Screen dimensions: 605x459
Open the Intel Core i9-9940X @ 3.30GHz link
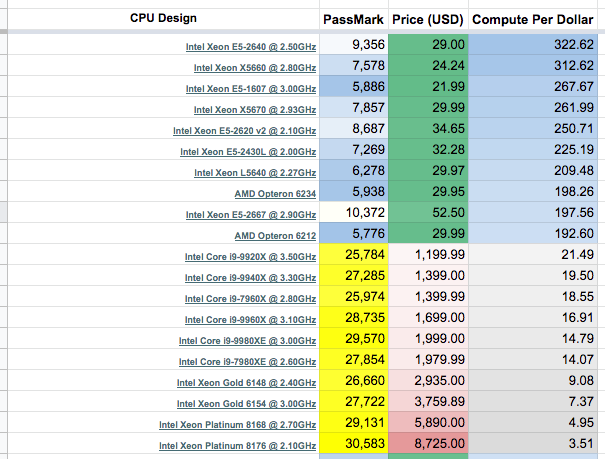click(250, 278)
